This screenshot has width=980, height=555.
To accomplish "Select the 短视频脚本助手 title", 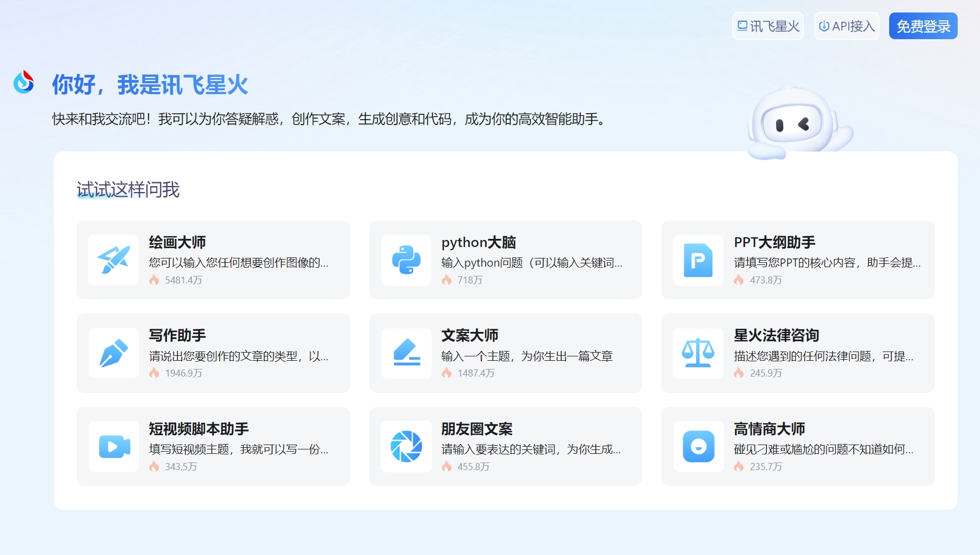I will (x=199, y=429).
